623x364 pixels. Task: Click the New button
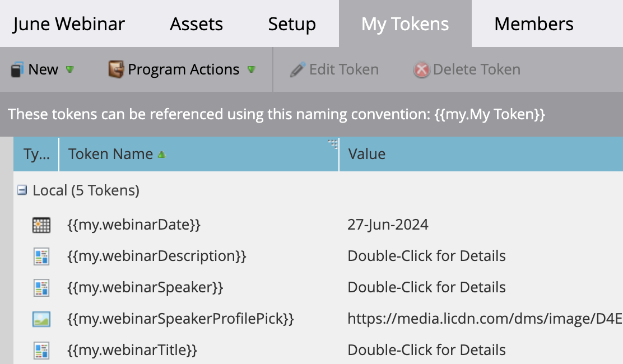[x=42, y=69]
